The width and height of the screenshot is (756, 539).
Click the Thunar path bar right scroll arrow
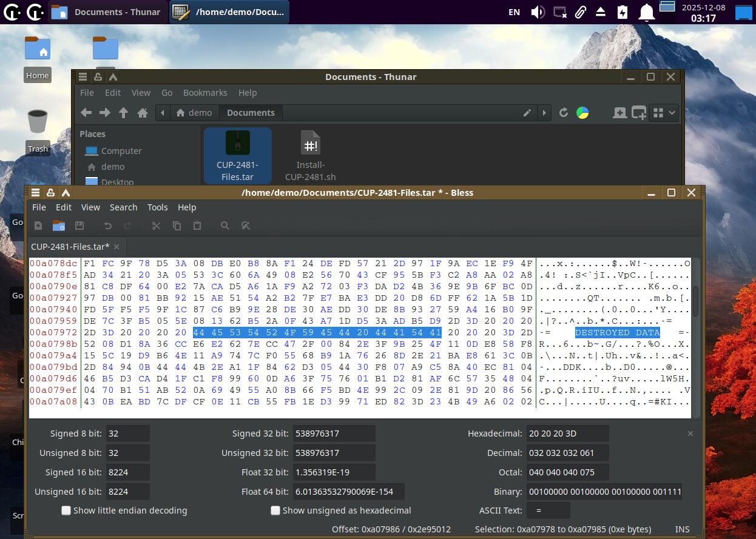pos(544,113)
